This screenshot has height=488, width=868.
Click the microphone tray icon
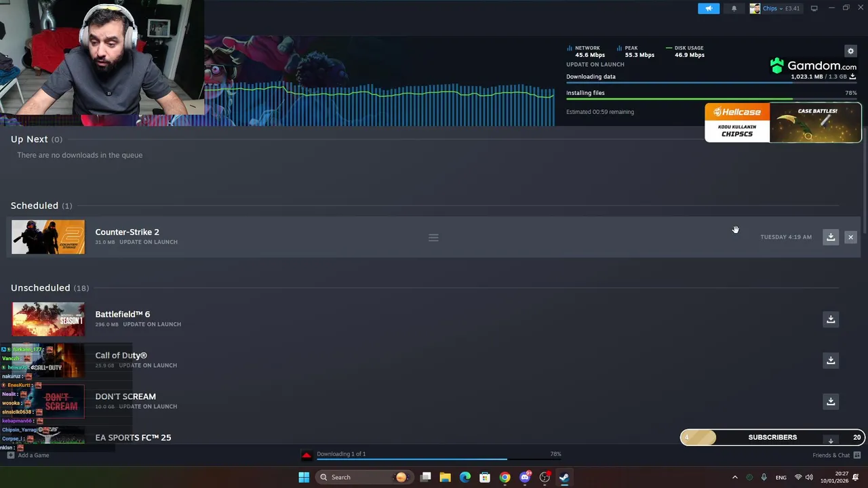coord(764,477)
